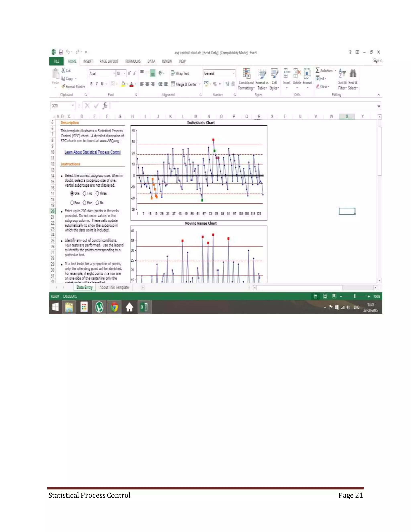
Task: Switch to Normal view in status bar
Action: [x=315, y=296]
